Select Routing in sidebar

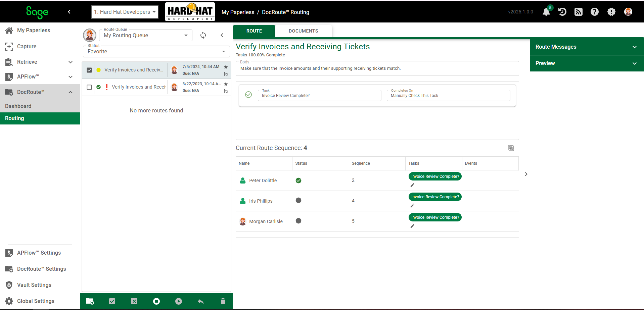pyautogui.click(x=40, y=118)
